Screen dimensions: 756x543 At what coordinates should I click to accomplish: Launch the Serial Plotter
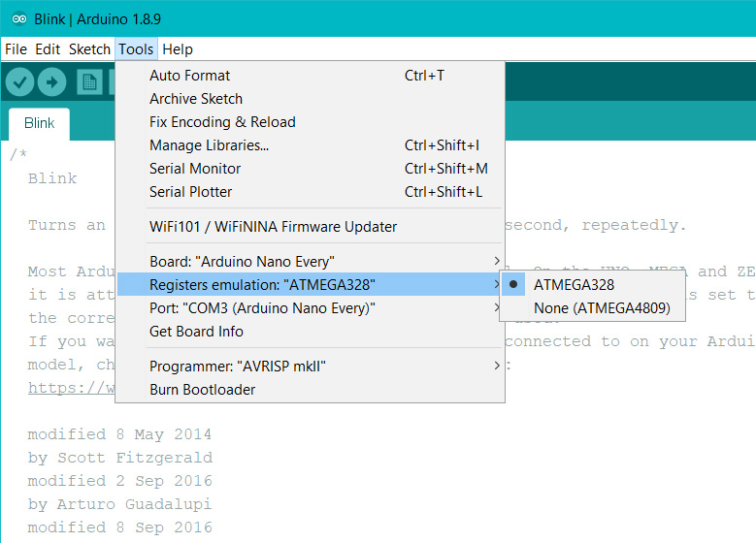coord(311,192)
